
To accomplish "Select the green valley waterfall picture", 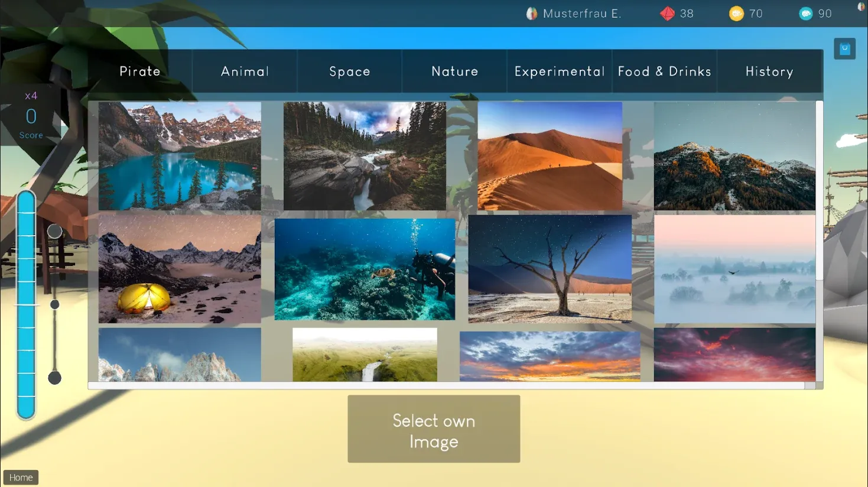I will coord(365,355).
